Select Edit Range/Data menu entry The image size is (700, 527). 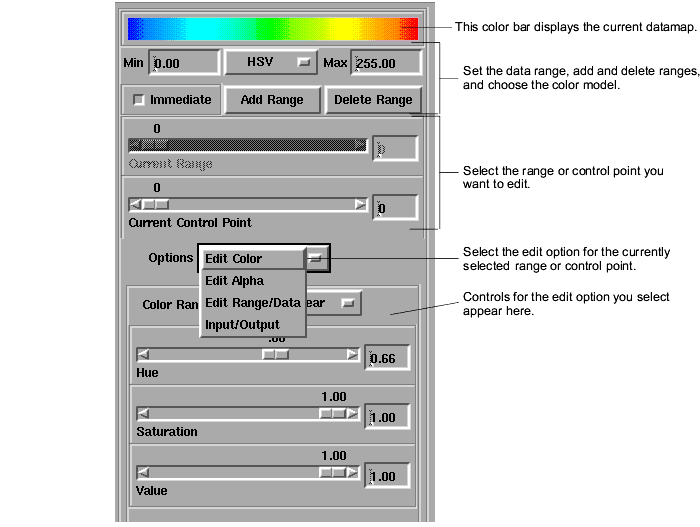pyautogui.click(x=251, y=303)
